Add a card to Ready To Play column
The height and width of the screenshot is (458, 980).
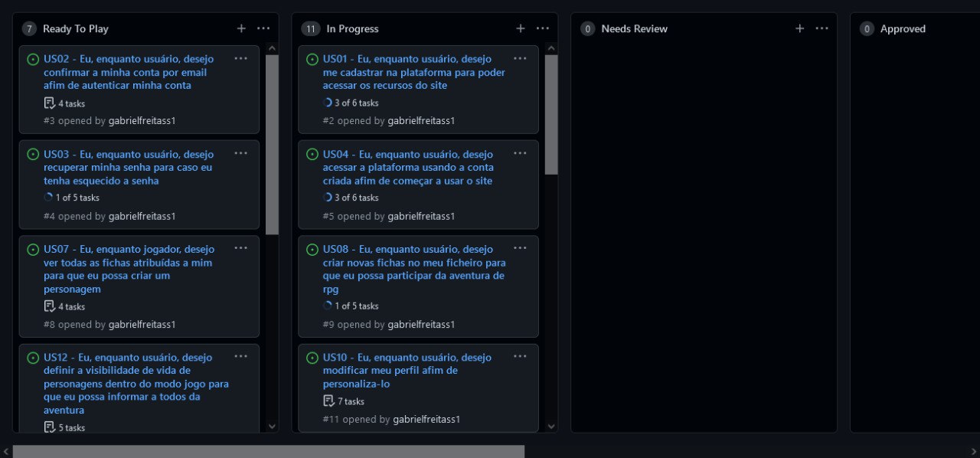click(x=241, y=28)
